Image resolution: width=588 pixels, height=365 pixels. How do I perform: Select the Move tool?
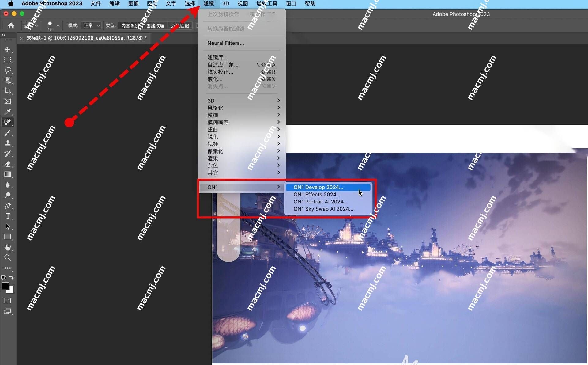pos(8,49)
